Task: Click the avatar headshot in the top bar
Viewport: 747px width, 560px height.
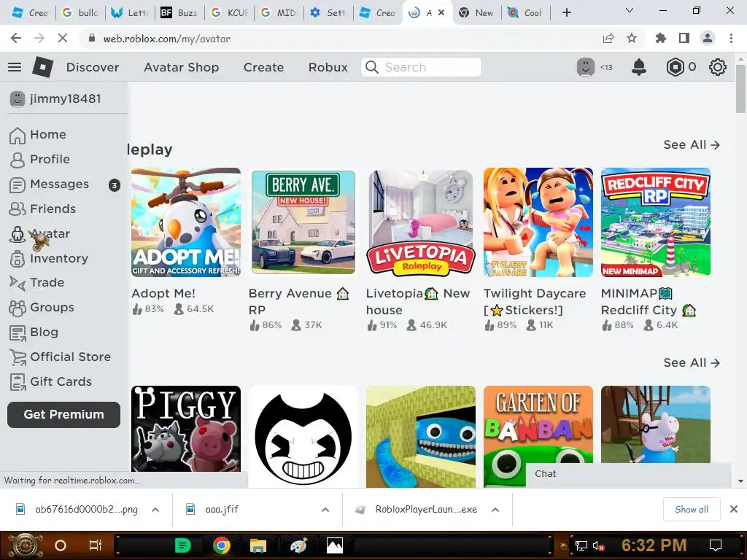Action: pos(586,67)
